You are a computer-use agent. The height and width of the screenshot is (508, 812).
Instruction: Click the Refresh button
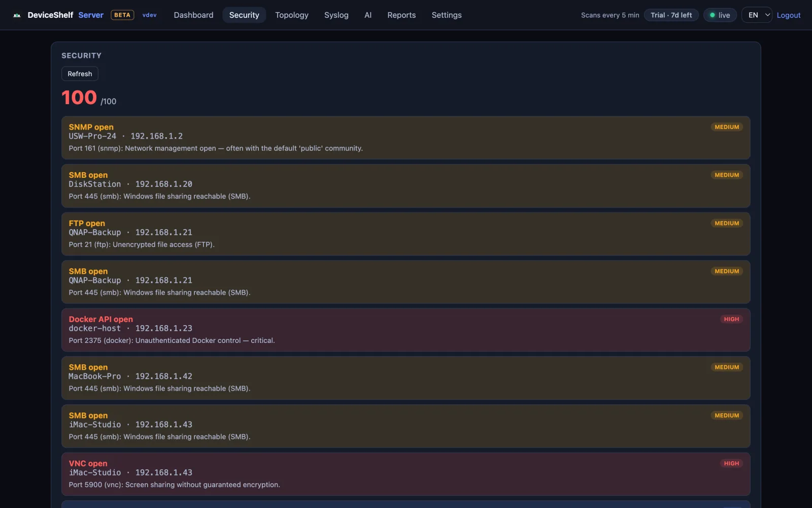pyautogui.click(x=80, y=74)
